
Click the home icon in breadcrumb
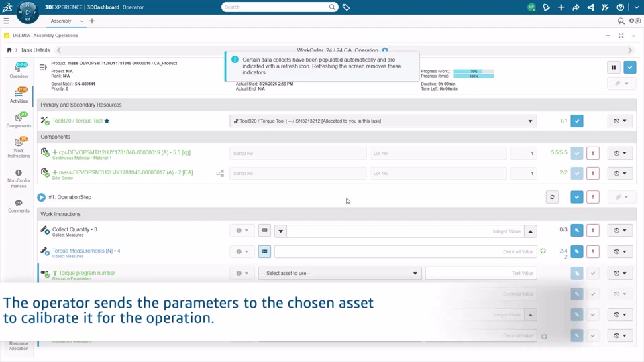(9, 50)
